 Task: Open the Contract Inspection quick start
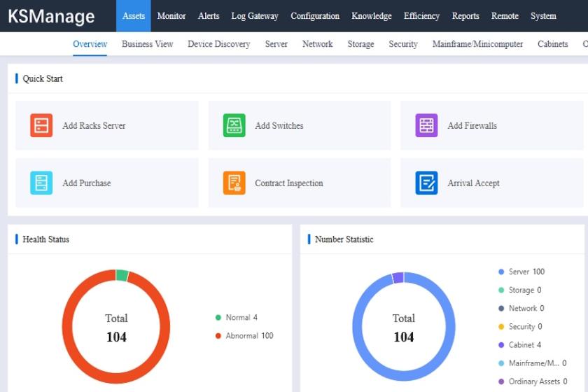point(300,183)
